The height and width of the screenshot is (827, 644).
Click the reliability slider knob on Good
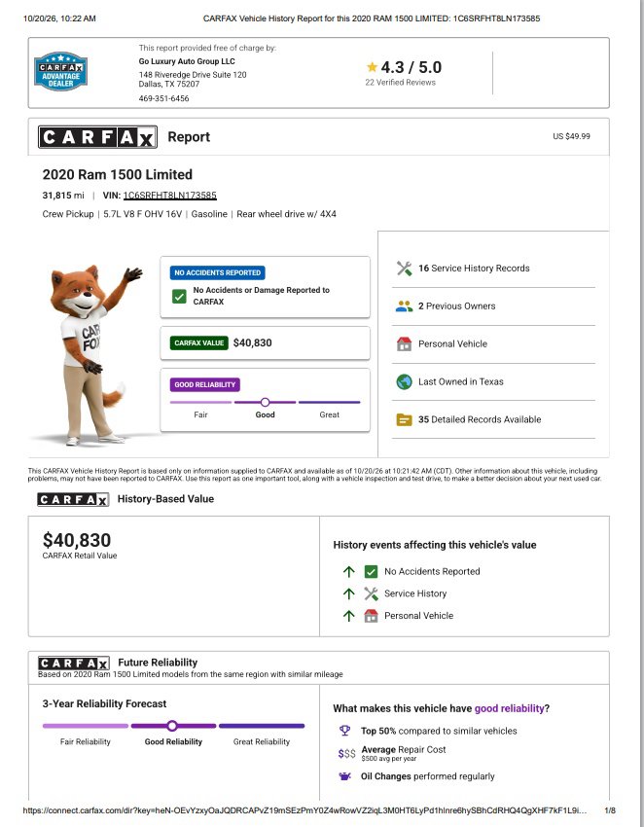click(x=266, y=402)
